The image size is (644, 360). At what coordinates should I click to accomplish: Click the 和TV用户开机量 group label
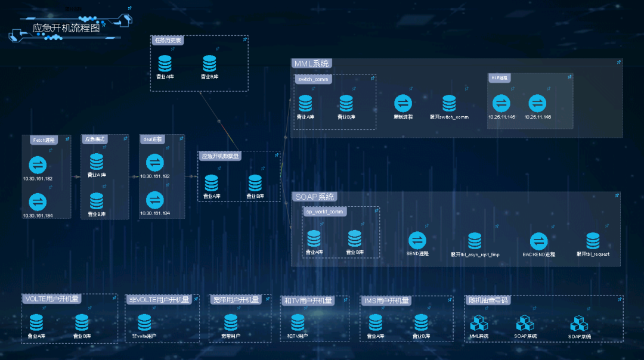pyautogui.click(x=308, y=300)
